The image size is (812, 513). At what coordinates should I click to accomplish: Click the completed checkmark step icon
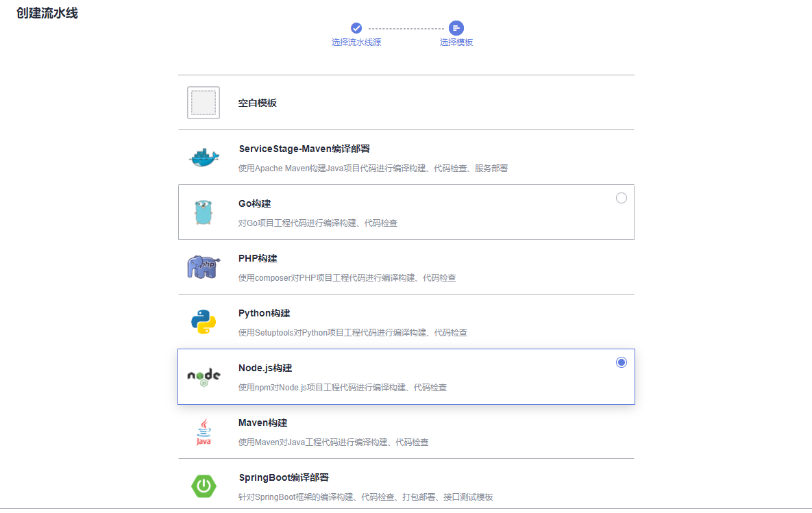pos(356,28)
